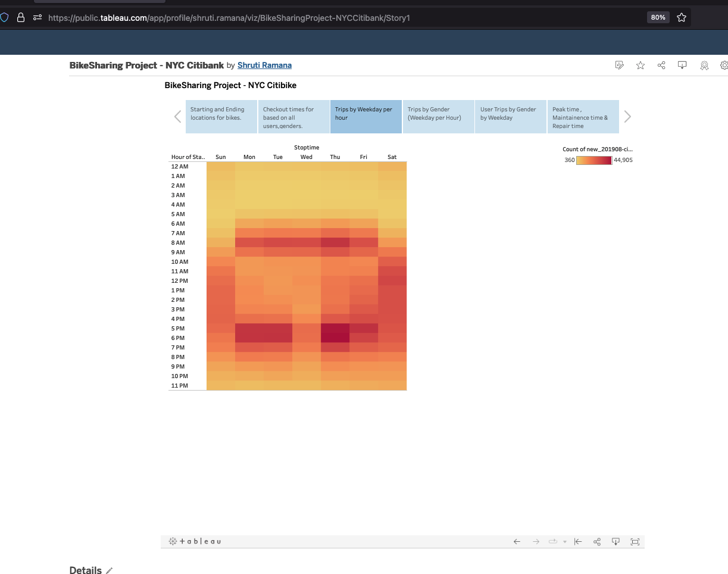Click the award ribbon icon in header
Screen dimensions: 728x574
(x=704, y=65)
